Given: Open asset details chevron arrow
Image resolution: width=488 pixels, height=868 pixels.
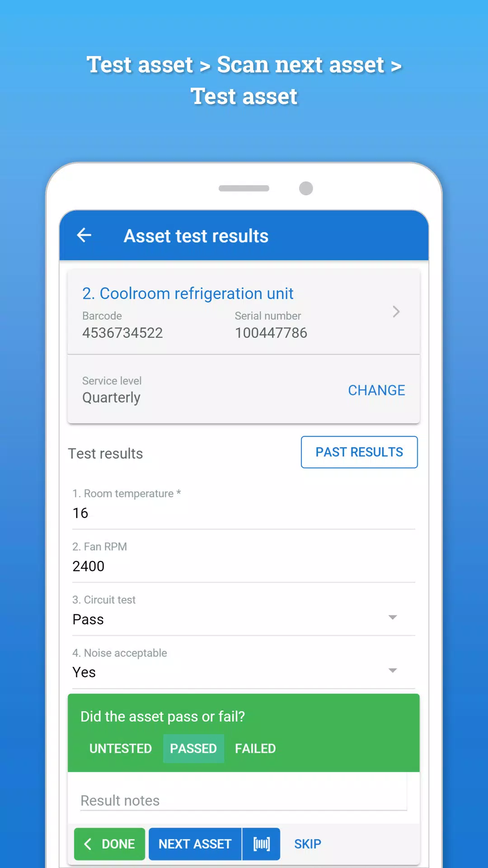Looking at the screenshot, I should pos(396,311).
